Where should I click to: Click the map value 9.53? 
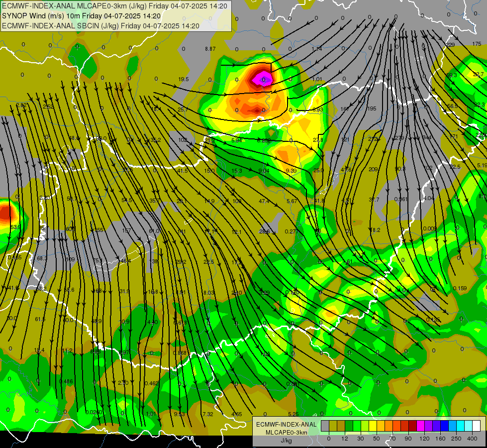[179, 414]
